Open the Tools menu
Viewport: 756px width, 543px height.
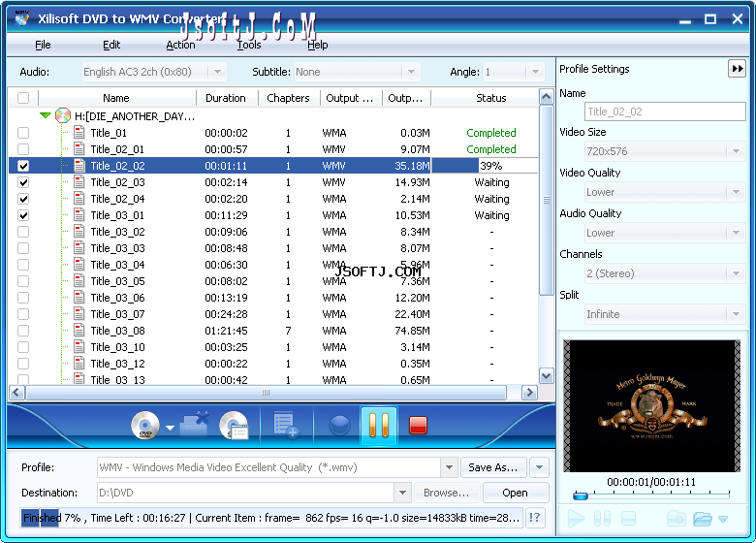click(x=249, y=45)
